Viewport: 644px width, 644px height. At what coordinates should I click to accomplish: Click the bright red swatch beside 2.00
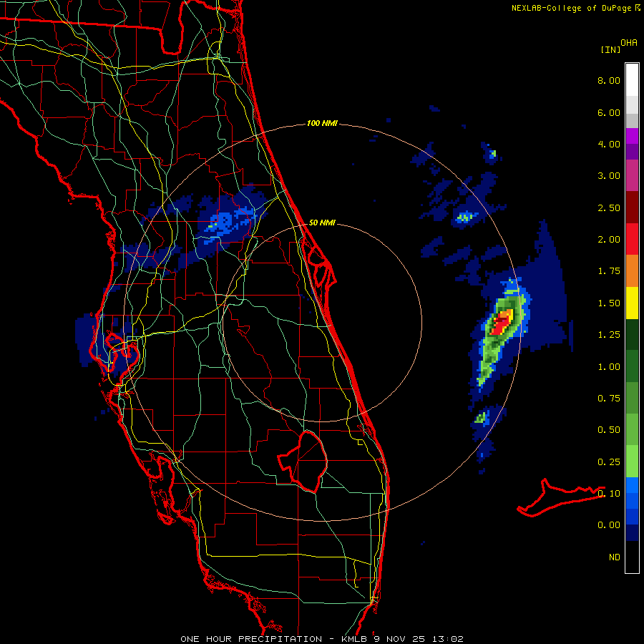[x=632, y=239]
